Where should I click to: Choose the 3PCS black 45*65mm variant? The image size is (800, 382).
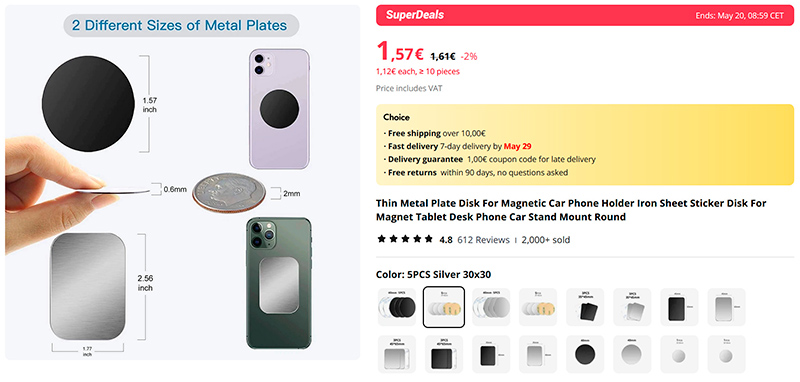tap(444, 354)
